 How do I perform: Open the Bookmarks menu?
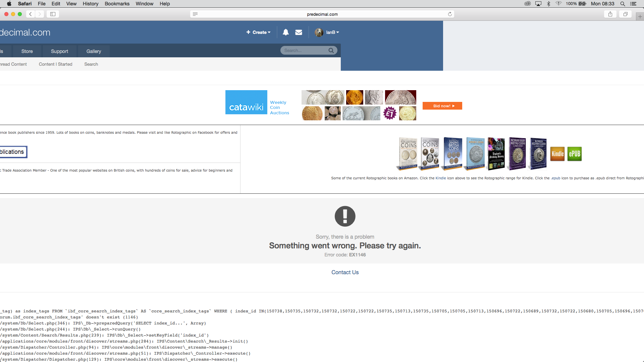[117, 4]
